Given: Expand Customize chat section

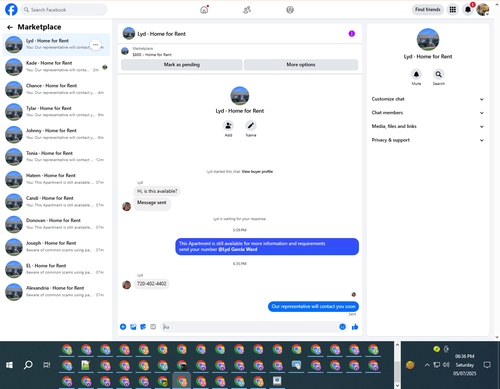Looking at the screenshot, I should click(428, 99).
